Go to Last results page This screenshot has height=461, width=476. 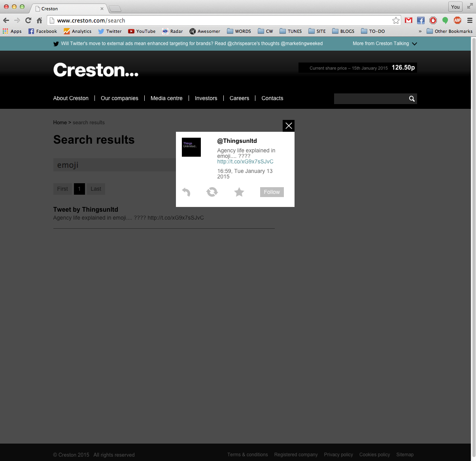point(96,189)
